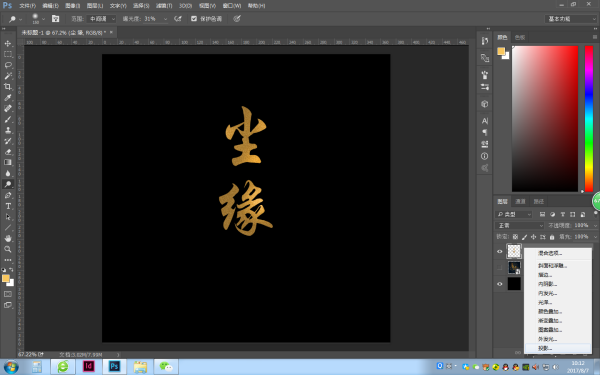Open the layer fill dropdown arrow
The image size is (600, 375).
595,237
